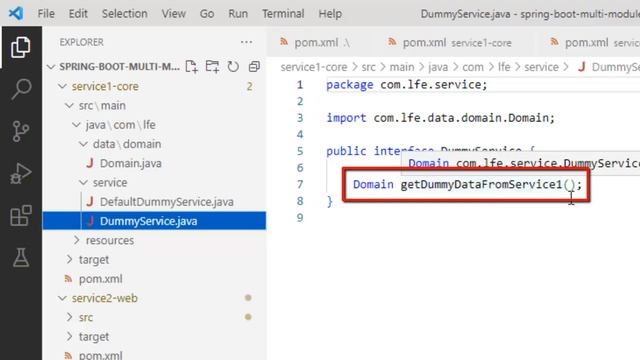Open the Run menu

238,13
